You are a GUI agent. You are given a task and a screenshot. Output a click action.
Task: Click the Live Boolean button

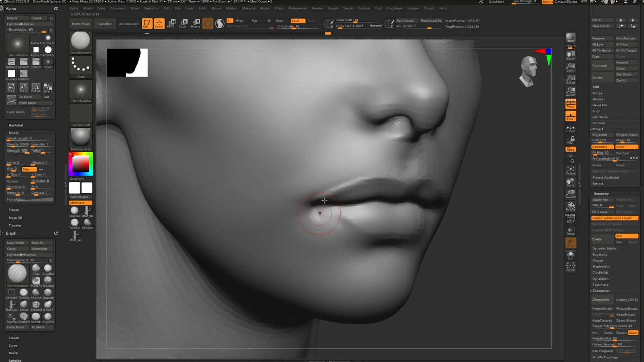coord(128,24)
